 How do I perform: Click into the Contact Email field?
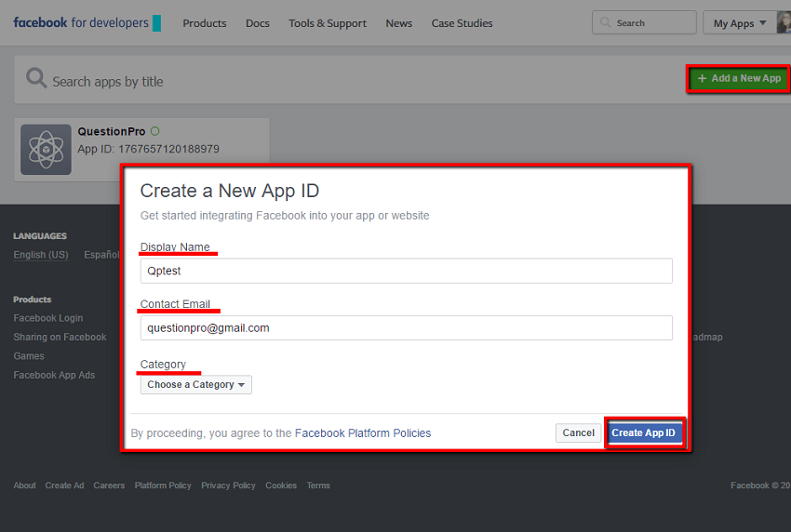[x=406, y=328]
